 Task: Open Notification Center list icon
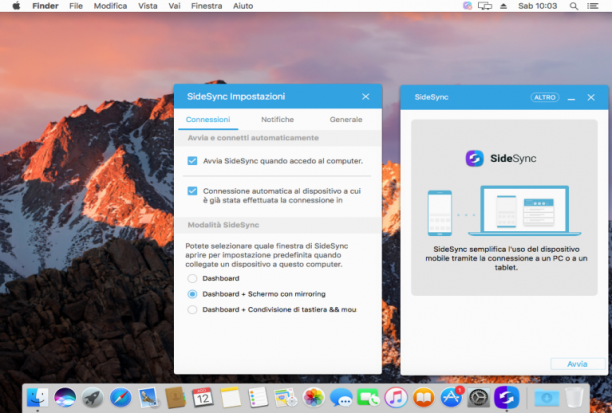592,6
